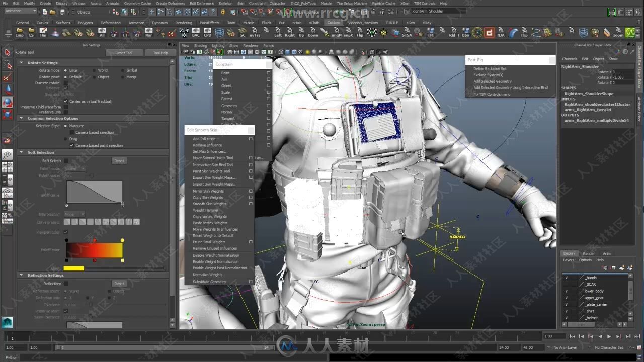Click the orange square logo shelf icon
Viewport: 644px width, 362px height.
[x=489, y=33]
